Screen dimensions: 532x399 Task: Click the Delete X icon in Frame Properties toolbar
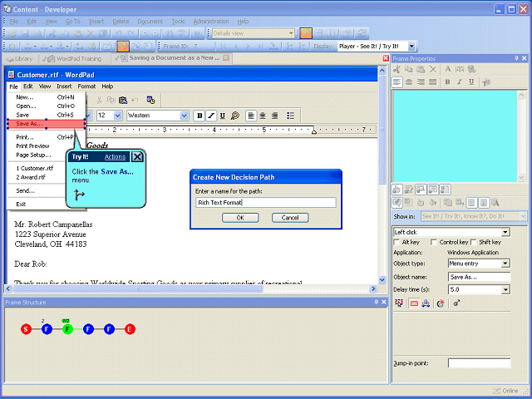click(433, 69)
